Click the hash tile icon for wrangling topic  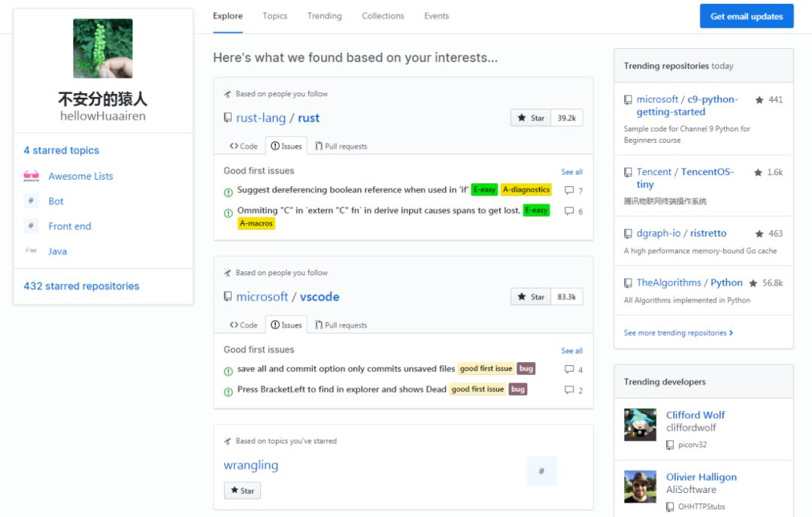(x=541, y=471)
